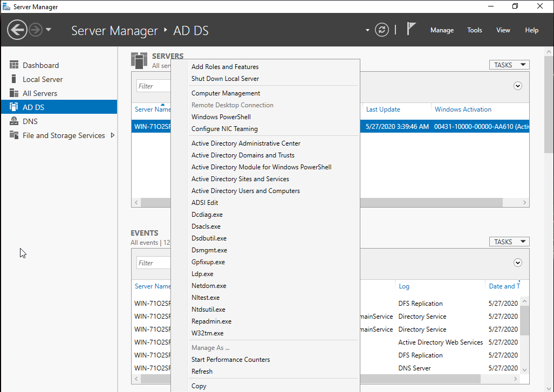Viewport: 554px width, 392px height.
Task: Open the Events TASKS dropdown
Action: point(509,242)
